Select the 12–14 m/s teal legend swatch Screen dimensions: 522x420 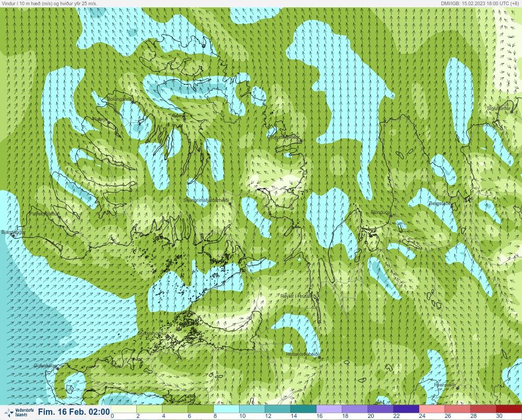point(278,409)
